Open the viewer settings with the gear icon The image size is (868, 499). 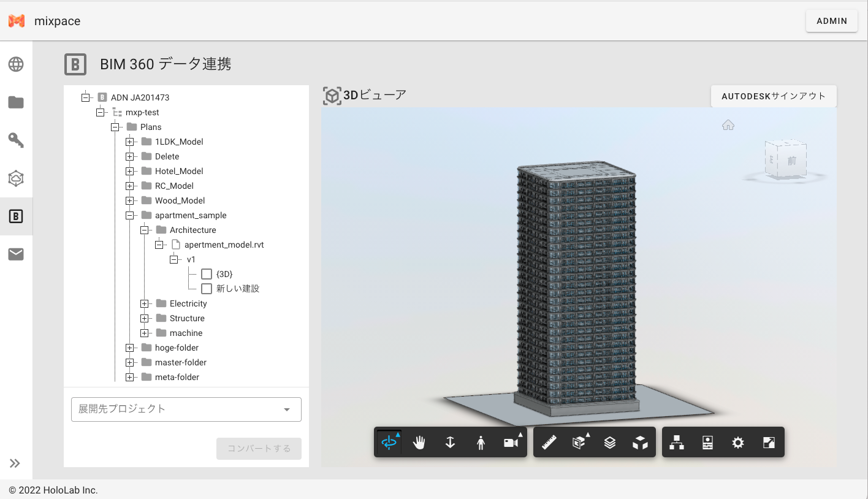[x=738, y=442]
